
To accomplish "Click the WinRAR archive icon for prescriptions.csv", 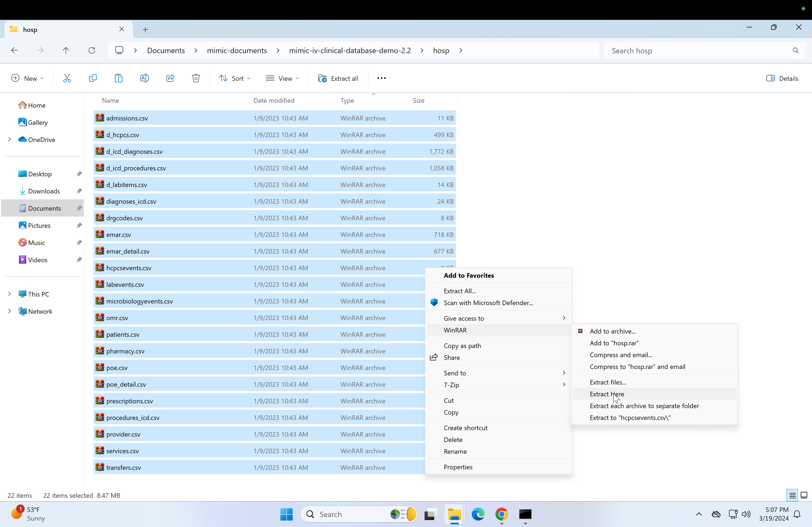I will point(99,400).
